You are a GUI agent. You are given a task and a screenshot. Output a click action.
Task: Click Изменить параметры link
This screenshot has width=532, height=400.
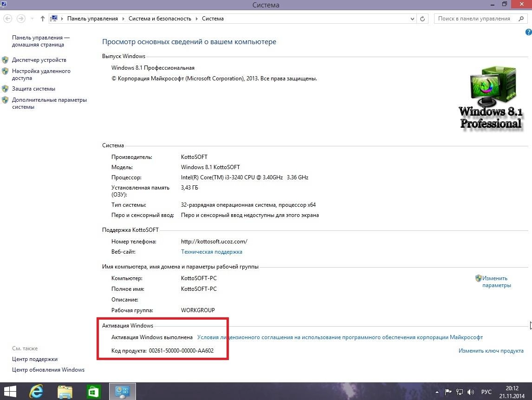click(x=496, y=282)
